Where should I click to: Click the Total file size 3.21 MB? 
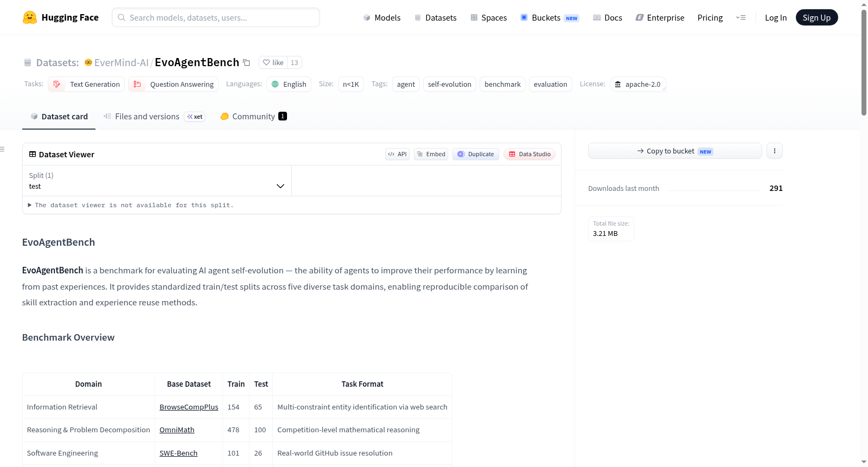click(x=611, y=229)
